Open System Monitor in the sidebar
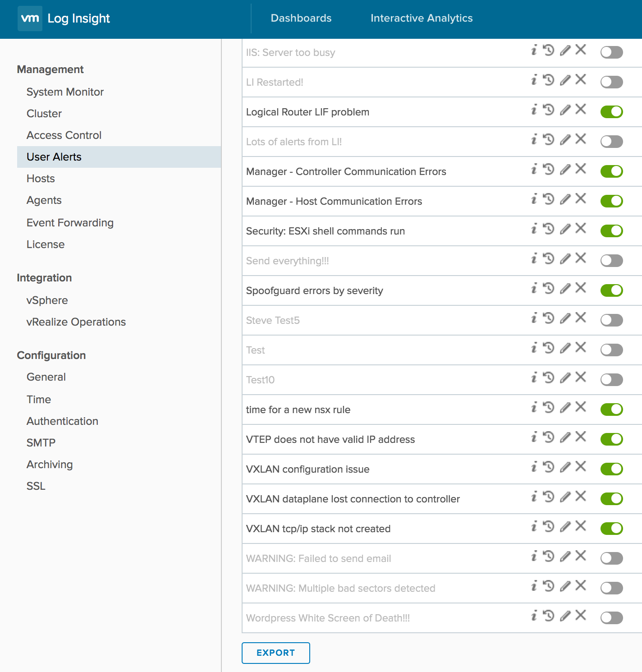 pos(65,92)
